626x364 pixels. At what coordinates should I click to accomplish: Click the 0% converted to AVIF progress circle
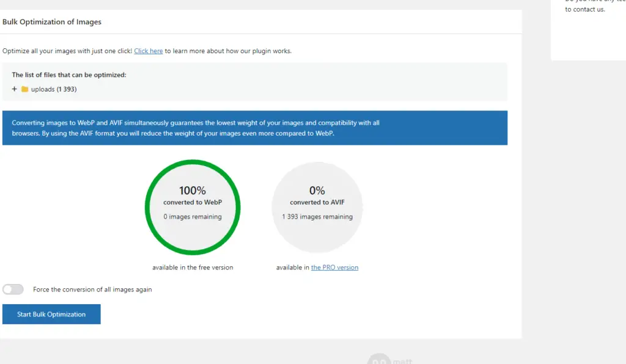[x=317, y=207]
